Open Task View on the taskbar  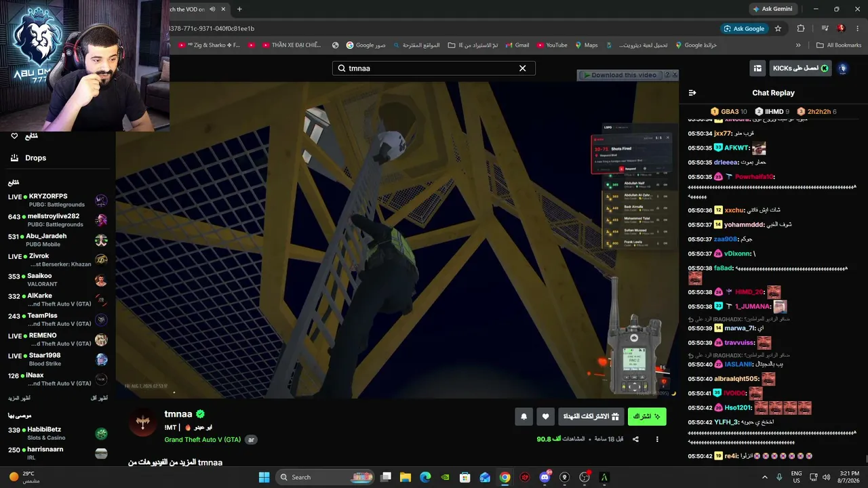(386, 477)
